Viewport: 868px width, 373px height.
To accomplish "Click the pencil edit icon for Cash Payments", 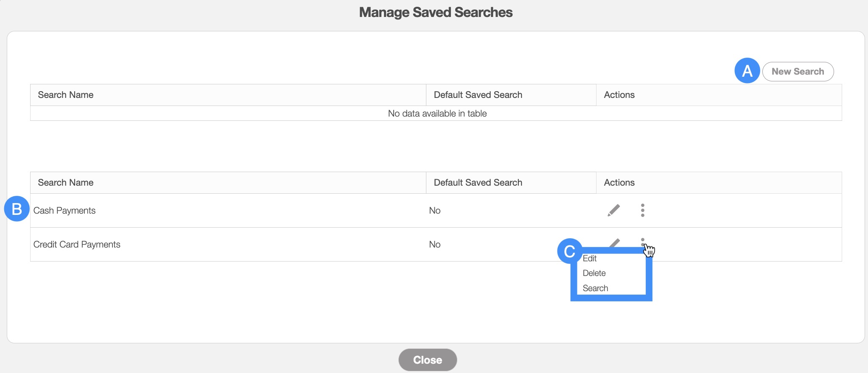I will click(613, 210).
